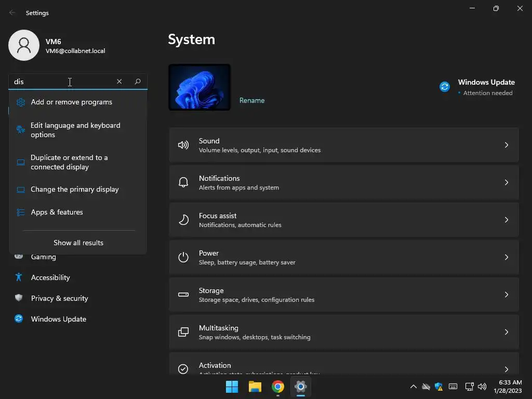This screenshot has width=532, height=399.
Task: Expand the Sound settings chevron
Action: 506,145
